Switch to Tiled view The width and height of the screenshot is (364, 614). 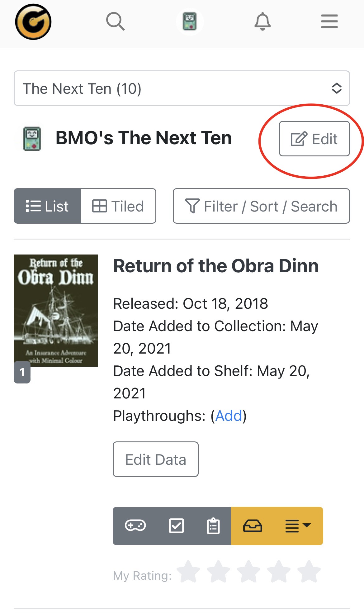coord(118,206)
